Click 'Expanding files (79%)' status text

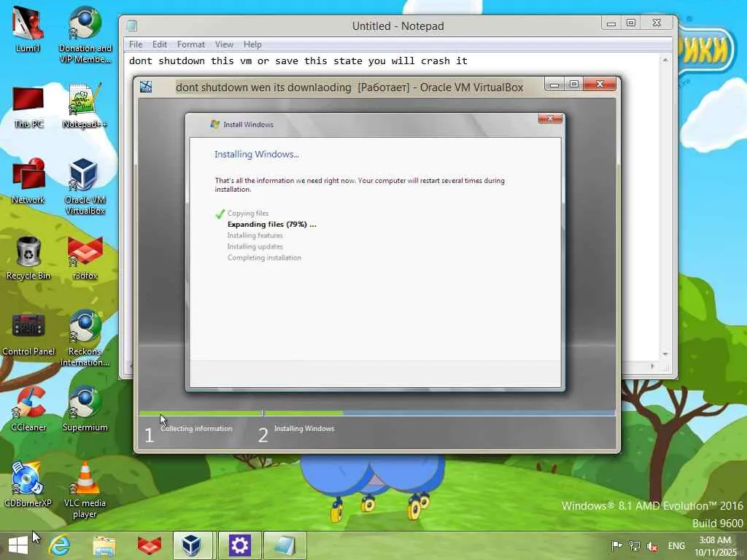271,225
